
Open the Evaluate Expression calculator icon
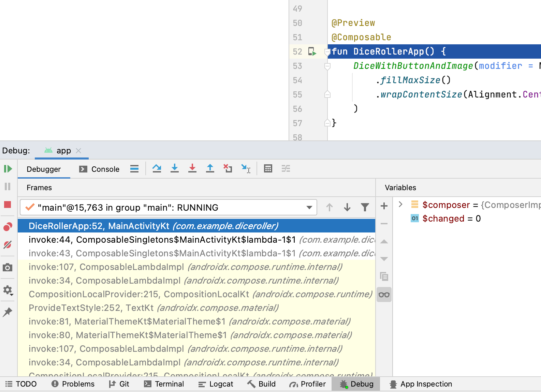268,168
